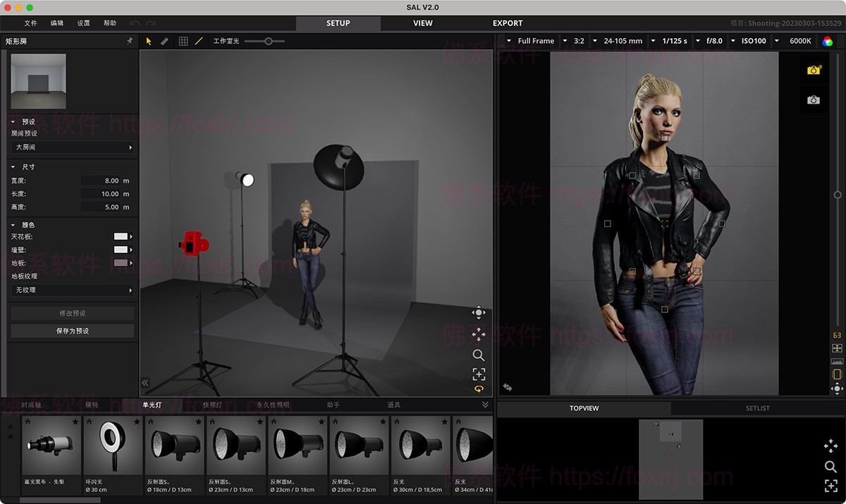The width and height of the screenshot is (846, 504).
Task: Switch to the SETLIST tab
Action: [x=757, y=408]
